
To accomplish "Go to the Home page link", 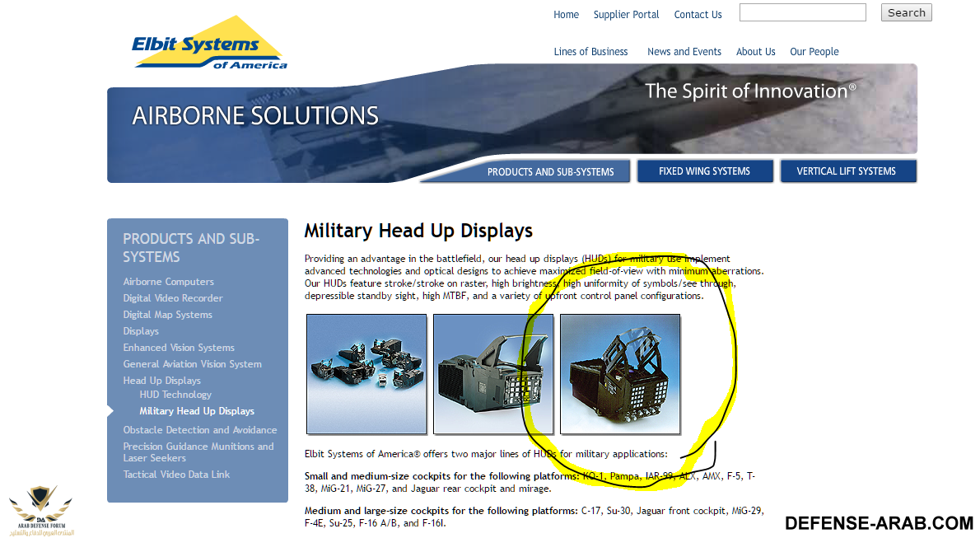I will tap(566, 15).
